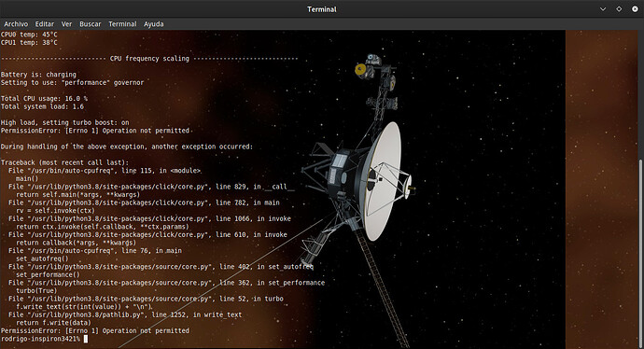Click the 'main()' traceback line
This screenshot has height=349, width=644.
[x=27, y=178]
